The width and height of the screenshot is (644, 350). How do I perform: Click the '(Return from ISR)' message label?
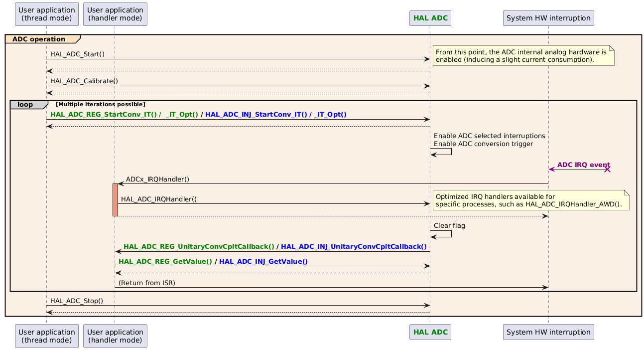pos(147,283)
